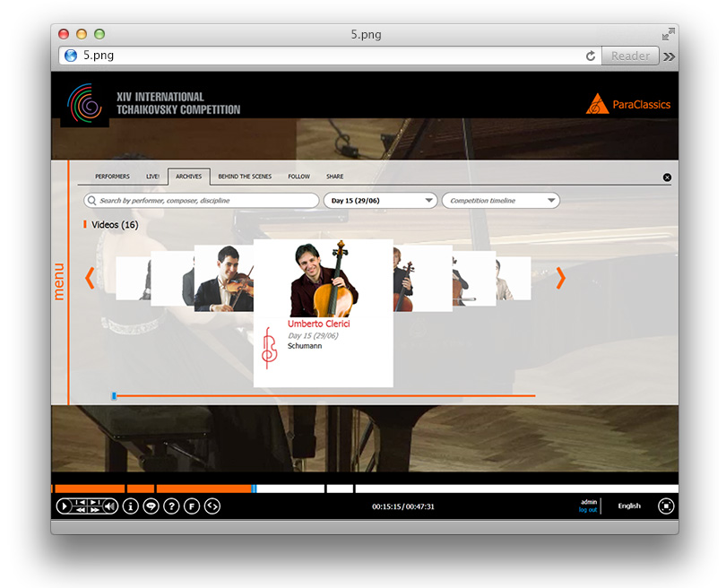Click the blue carousel scrollbar handle
The image size is (726, 588).
[x=114, y=395]
